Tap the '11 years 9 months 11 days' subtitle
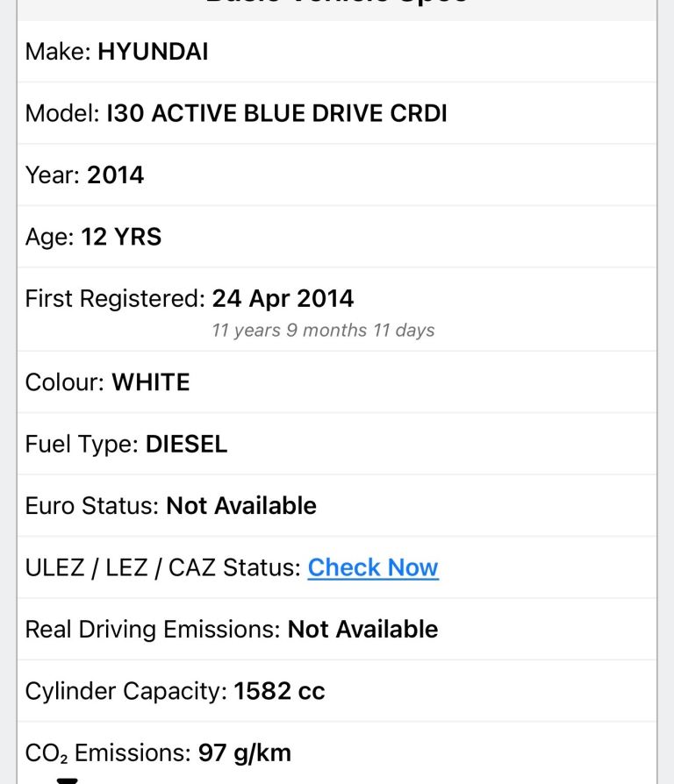Screen dimensions: 674x784 (323, 331)
